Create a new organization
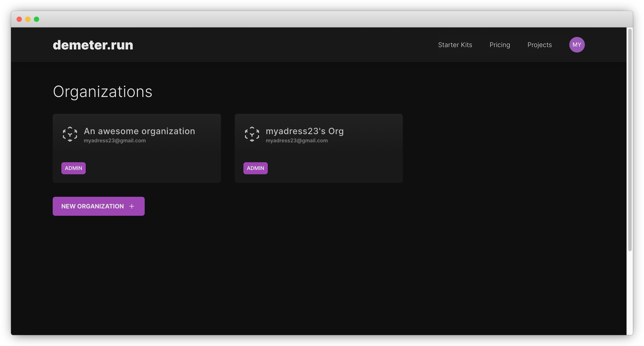 pos(98,206)
